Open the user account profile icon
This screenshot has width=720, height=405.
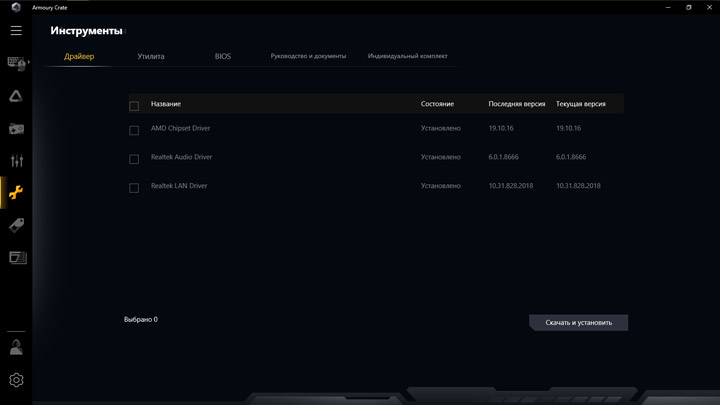click(17, 347)
